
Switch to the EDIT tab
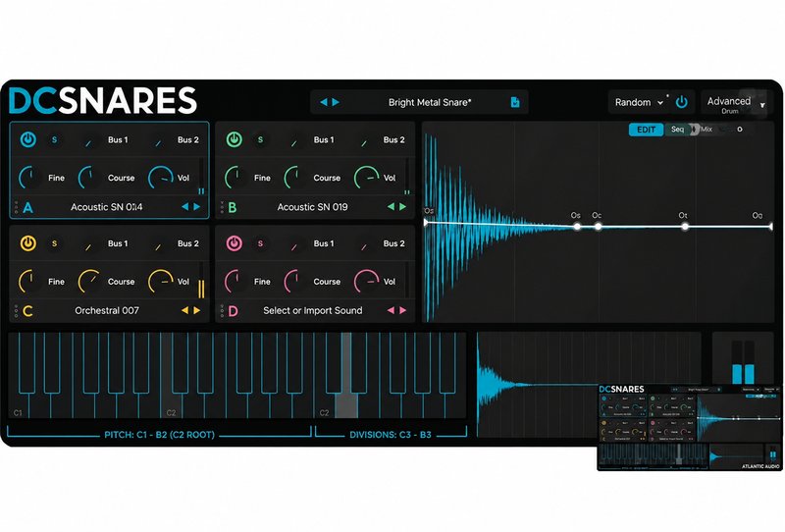[x=646, y=130]
